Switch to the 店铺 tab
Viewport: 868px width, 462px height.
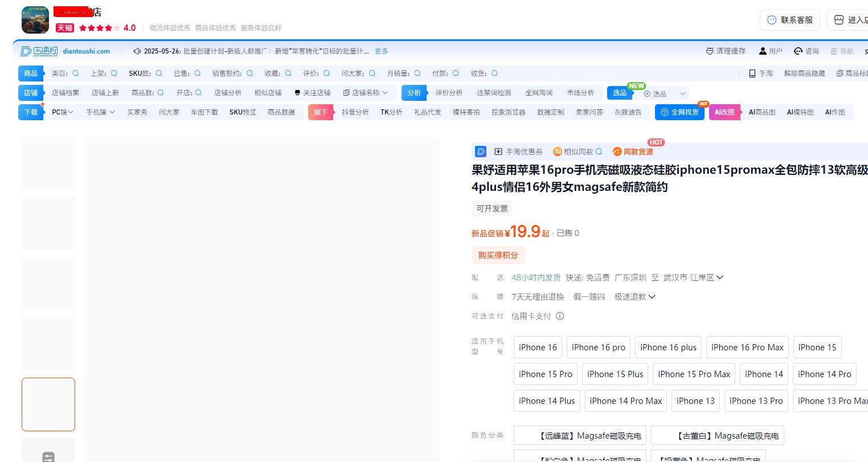[x=31, y=93]
